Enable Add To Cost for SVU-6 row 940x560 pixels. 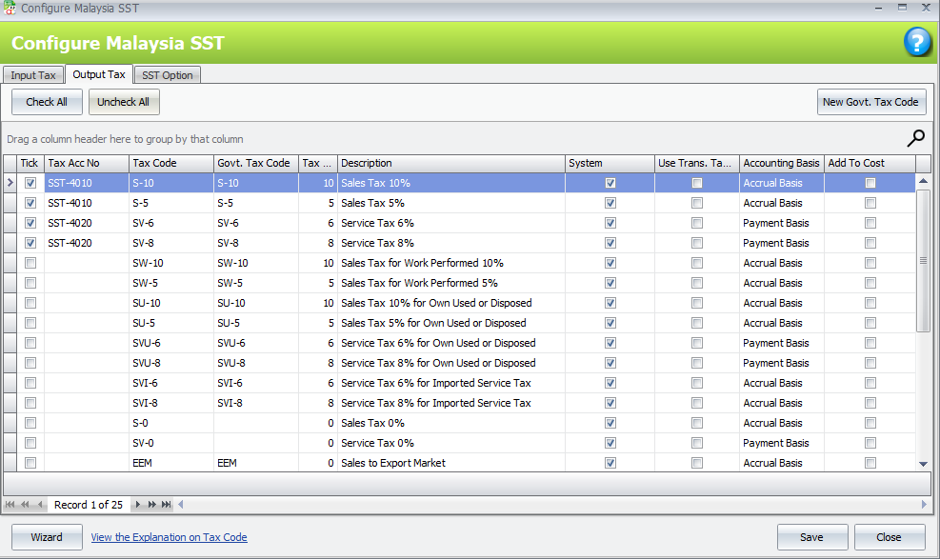(870, 343)
